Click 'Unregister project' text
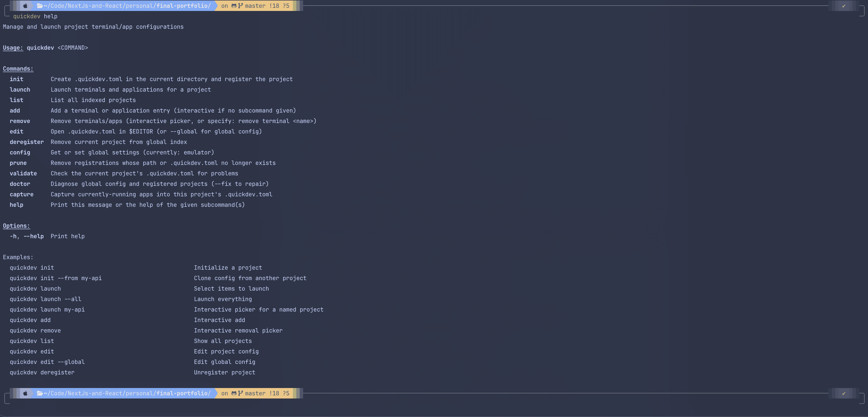The image size is (868, 417). pyautogui.click(x=225, y=372)
